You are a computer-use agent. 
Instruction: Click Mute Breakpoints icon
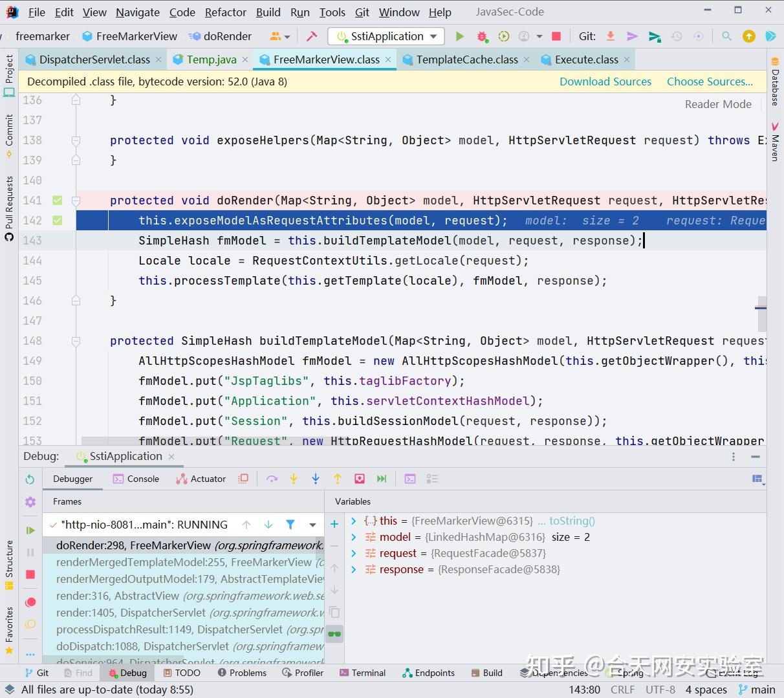coord(30,624)
